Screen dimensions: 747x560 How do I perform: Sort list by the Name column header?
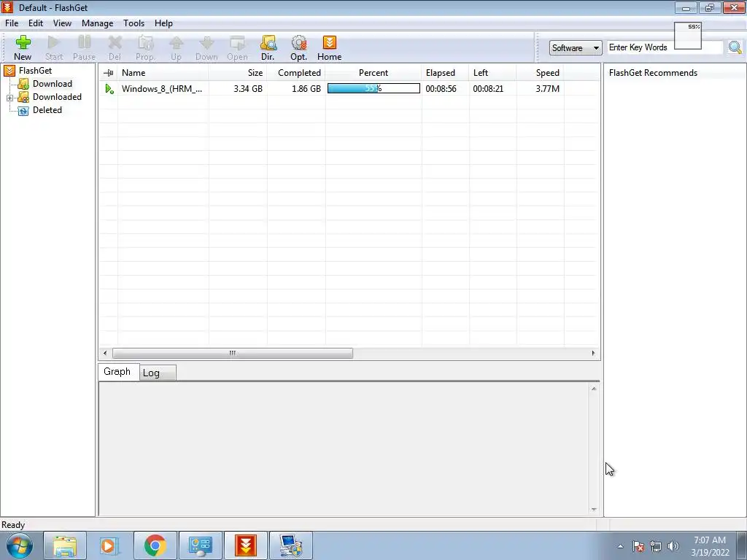pyautogui.click(x=163, y=73)
